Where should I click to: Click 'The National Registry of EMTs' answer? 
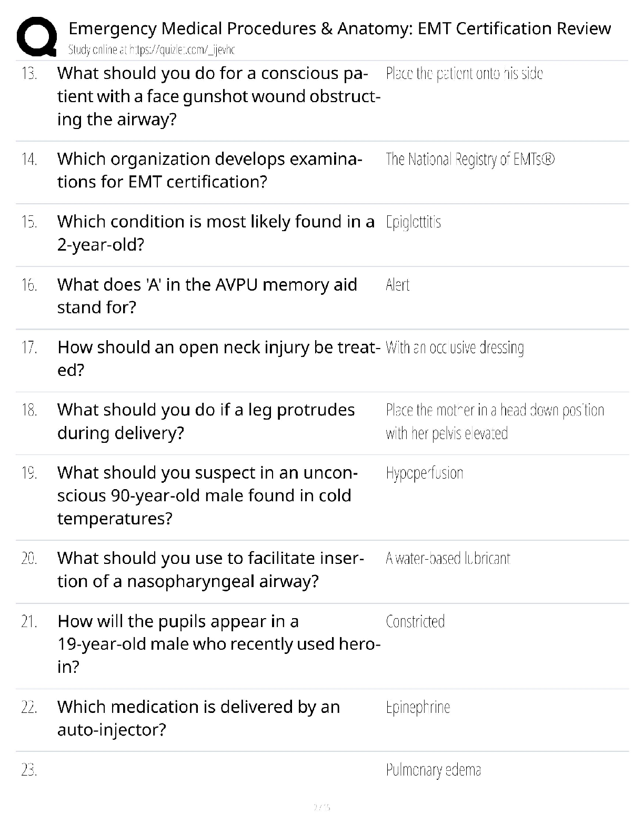pos(470,159)
